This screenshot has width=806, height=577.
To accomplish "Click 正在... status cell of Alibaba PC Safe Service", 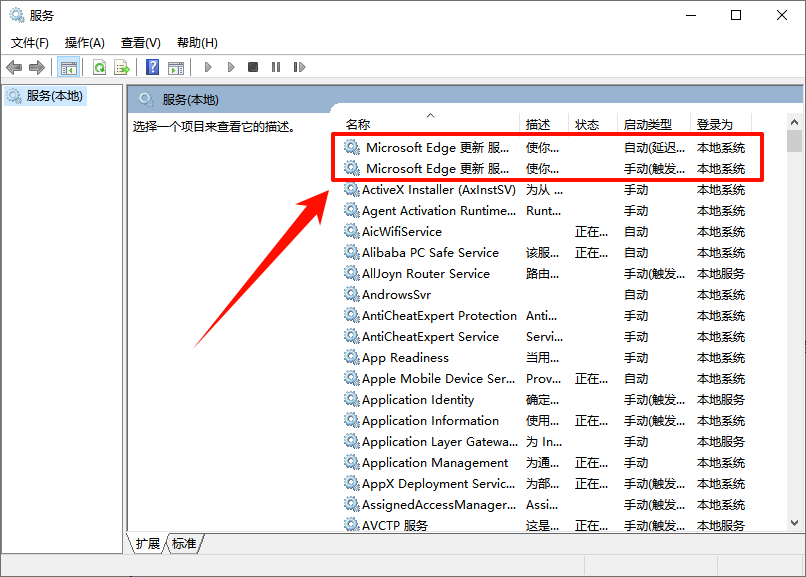I will coord(591,253).
